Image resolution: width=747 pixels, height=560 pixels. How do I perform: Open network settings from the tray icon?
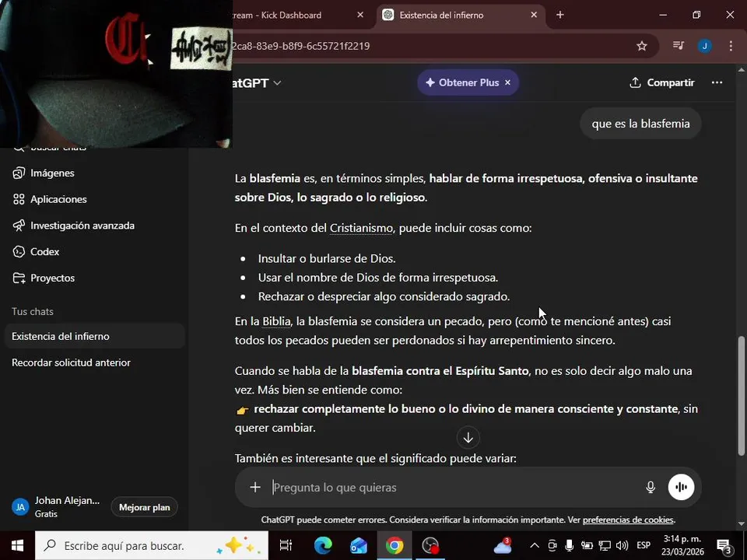604,546
